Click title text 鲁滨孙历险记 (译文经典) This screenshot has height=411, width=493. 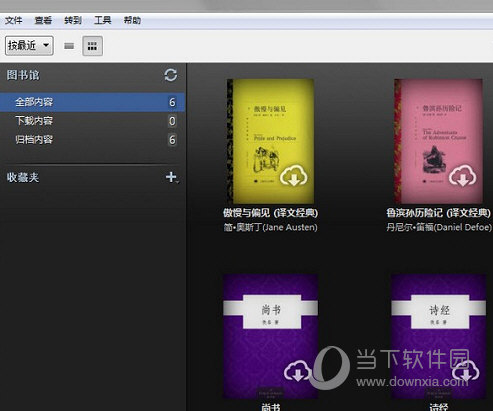pos(438,213)
